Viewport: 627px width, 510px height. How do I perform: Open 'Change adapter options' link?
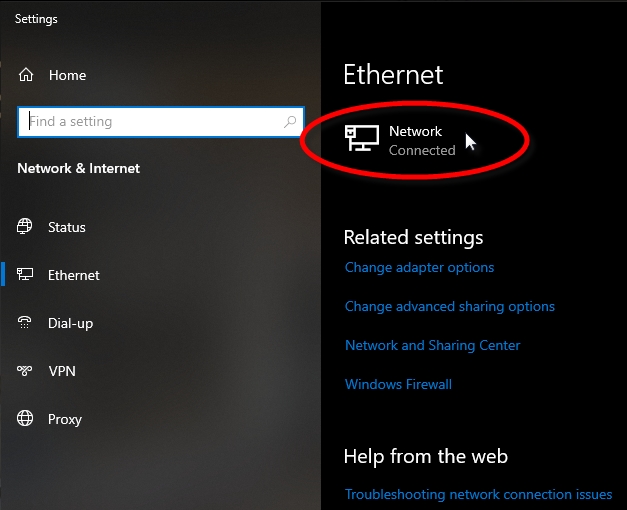pyautogui.click(x=419, y=267)
